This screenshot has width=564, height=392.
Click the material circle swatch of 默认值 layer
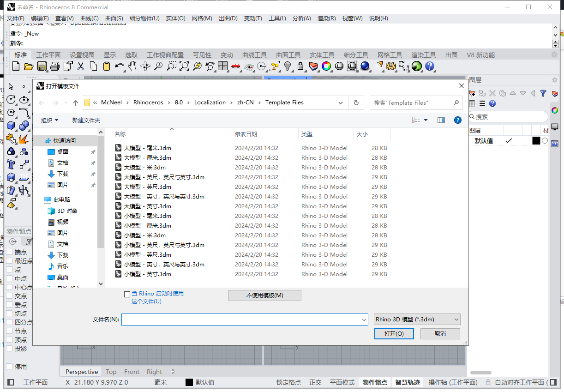point(545,141)
